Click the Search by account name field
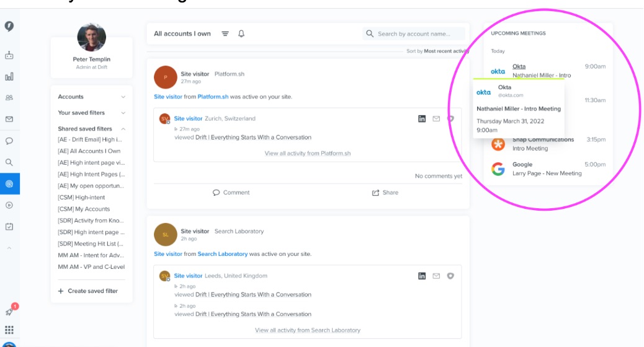 [414, 33]
